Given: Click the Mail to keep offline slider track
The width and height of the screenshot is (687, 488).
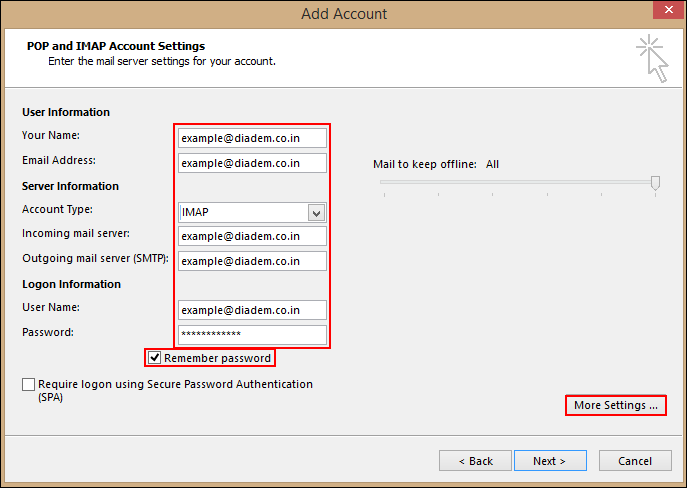Looking at the screenshot, I should (515, 182).
